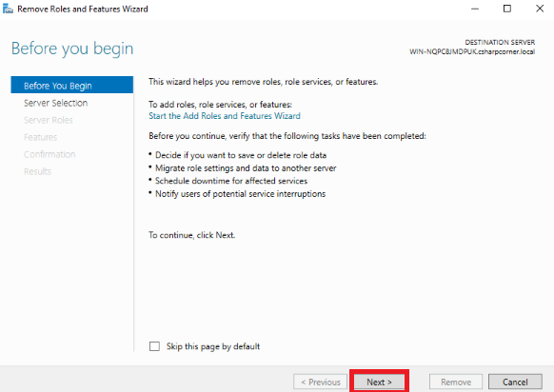Click 'This wizard helps you remove roles' text

pos(264,82)
